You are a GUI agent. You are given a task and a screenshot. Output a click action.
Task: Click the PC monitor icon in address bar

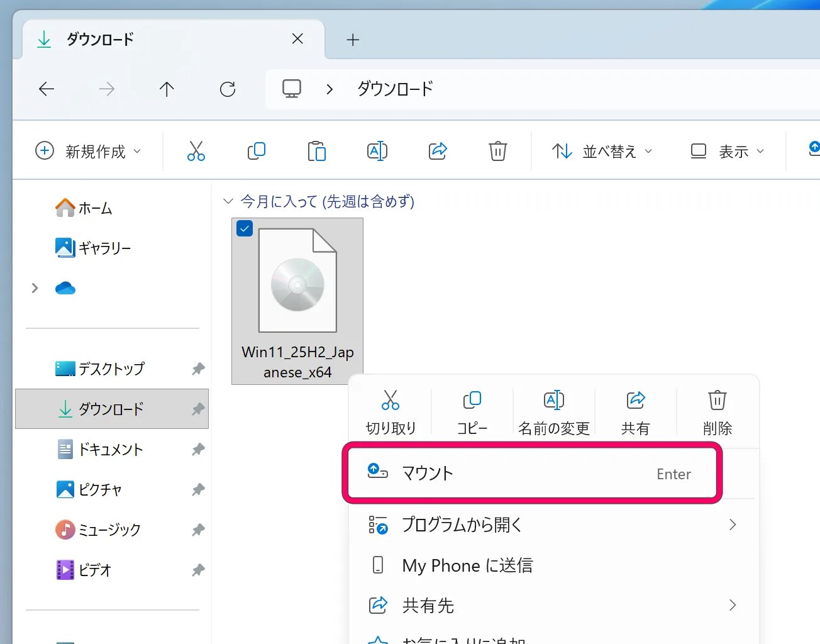292,89
